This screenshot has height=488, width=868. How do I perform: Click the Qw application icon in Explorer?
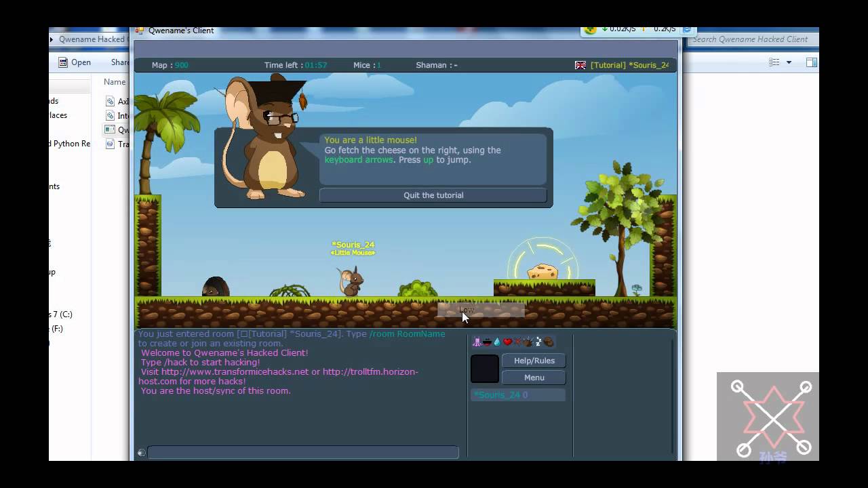click(110, 129)
